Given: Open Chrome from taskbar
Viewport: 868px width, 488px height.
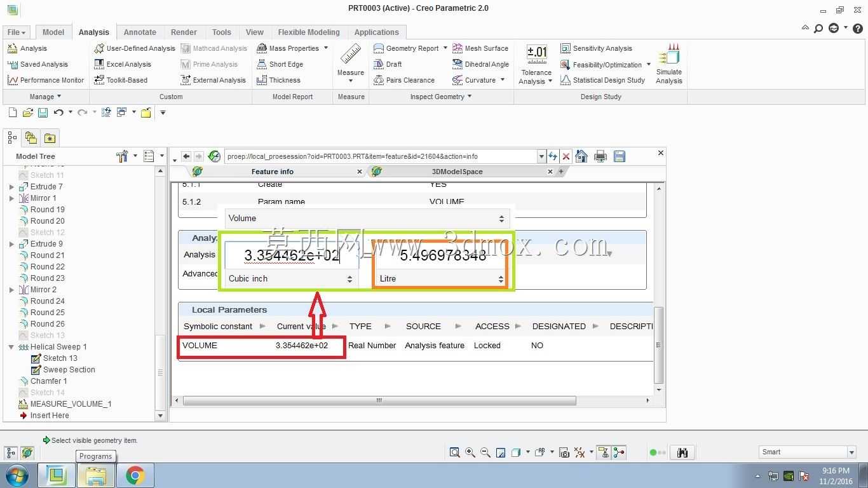Looking at the screenshot, I should click(x=134, y=475).
